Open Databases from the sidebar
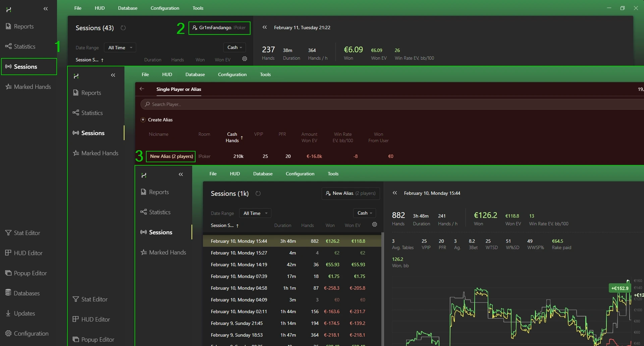 [27, 293]
